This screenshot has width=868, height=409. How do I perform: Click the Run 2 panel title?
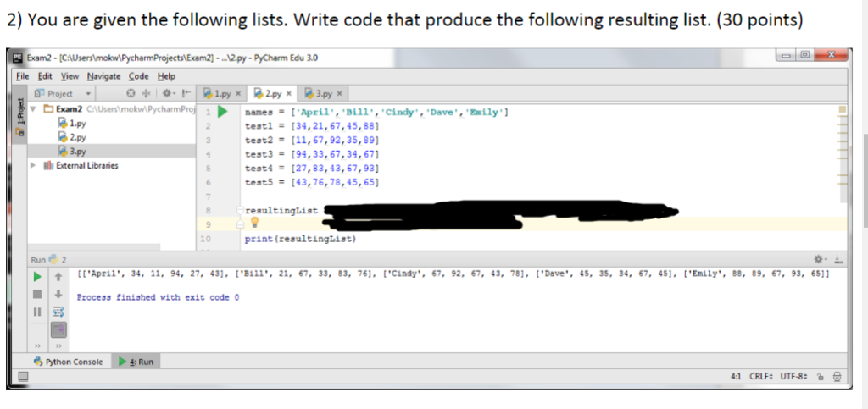48,259
